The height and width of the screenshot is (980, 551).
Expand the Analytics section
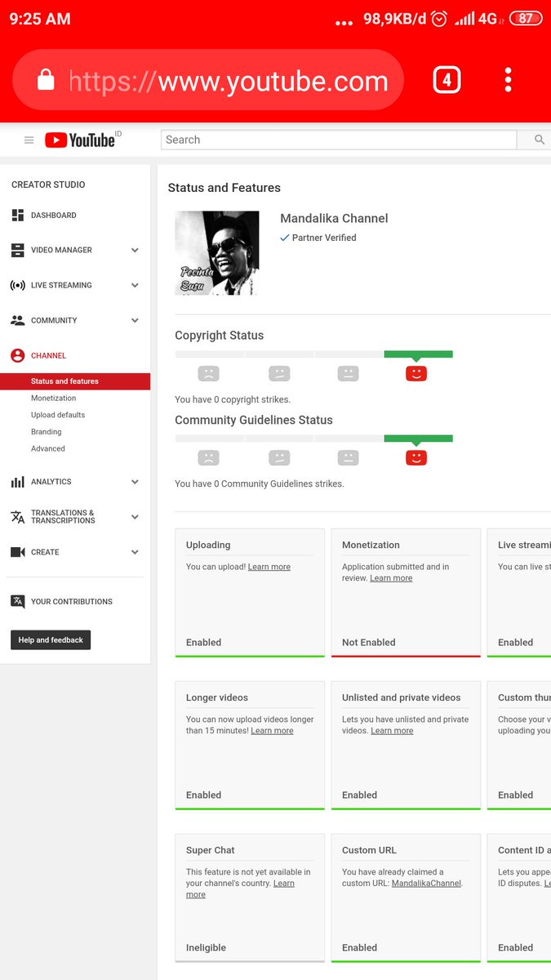click(x=135, y=482)
